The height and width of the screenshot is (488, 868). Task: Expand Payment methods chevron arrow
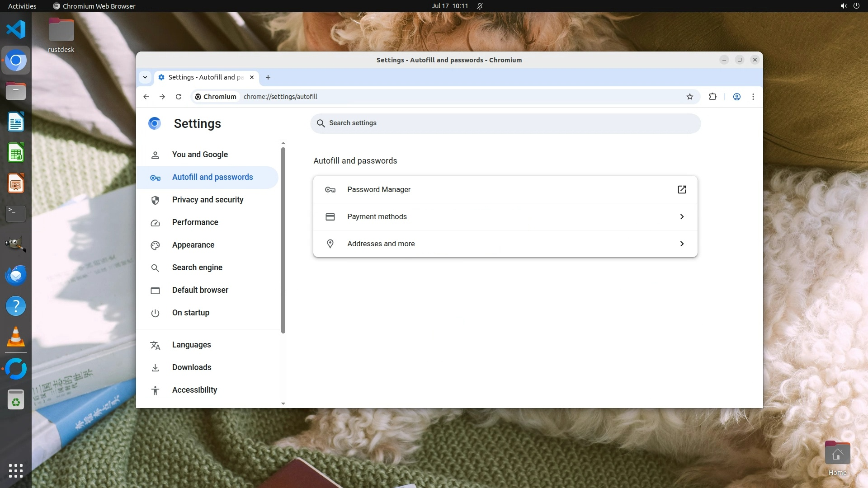[x=682, y=217]
